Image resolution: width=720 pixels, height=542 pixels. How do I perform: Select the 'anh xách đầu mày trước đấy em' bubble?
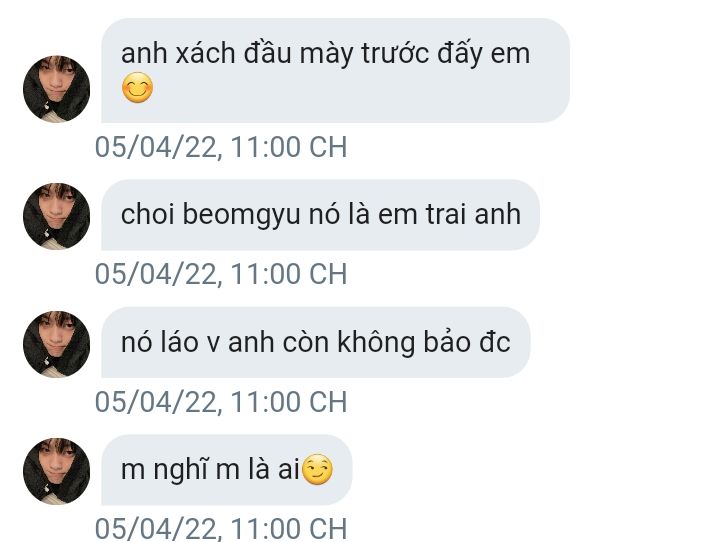click(336, 71)
